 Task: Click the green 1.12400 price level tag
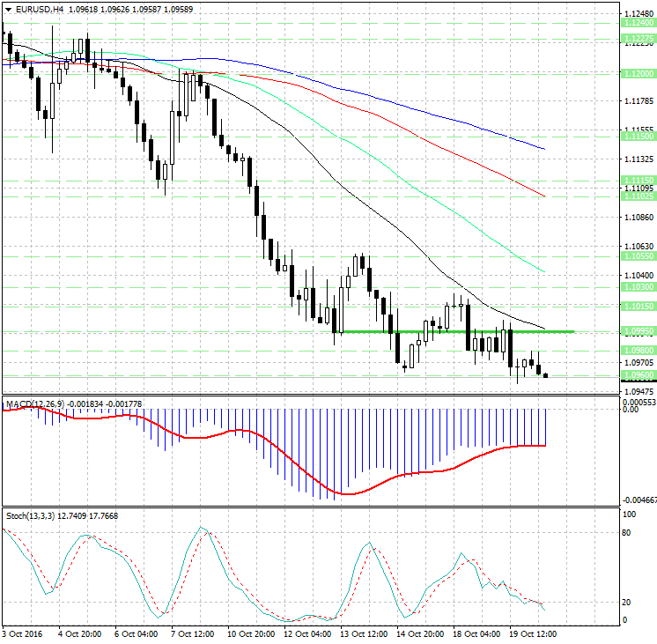click(637, 25)
